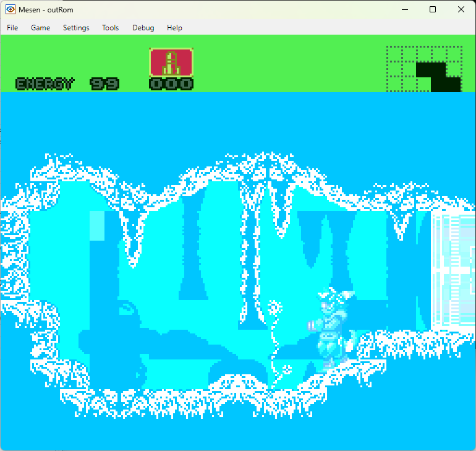Click the window title 'Mesen - outRom'

[46, 9]
